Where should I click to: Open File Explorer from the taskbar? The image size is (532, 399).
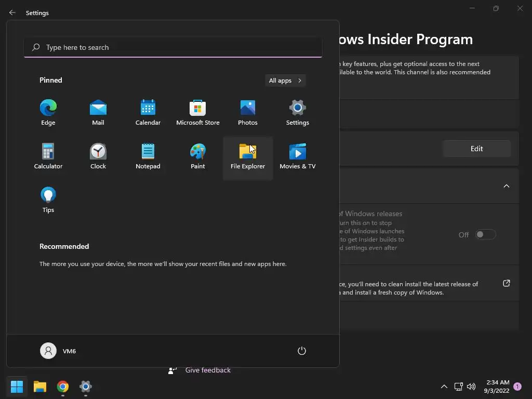pos(39,387)
